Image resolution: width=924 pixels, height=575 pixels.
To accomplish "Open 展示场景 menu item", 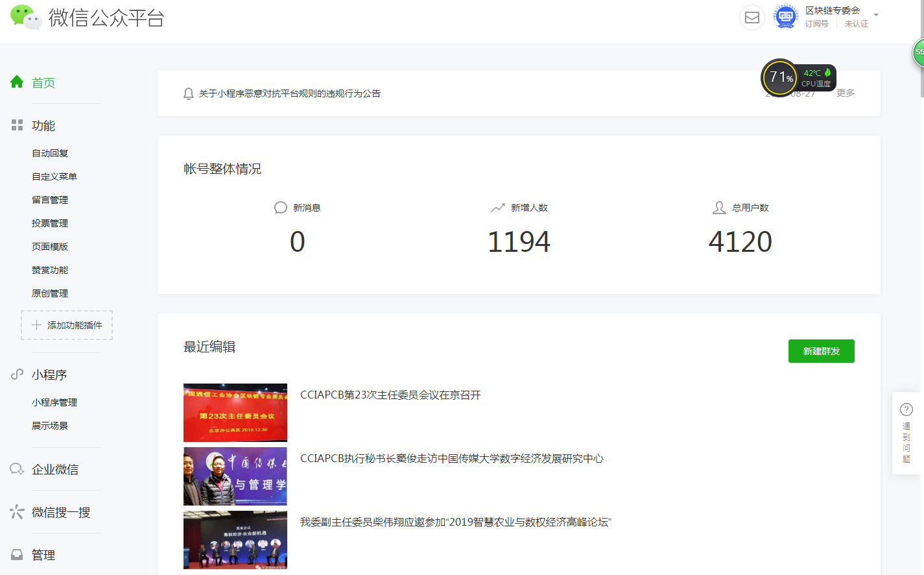I will coord(50,426).
